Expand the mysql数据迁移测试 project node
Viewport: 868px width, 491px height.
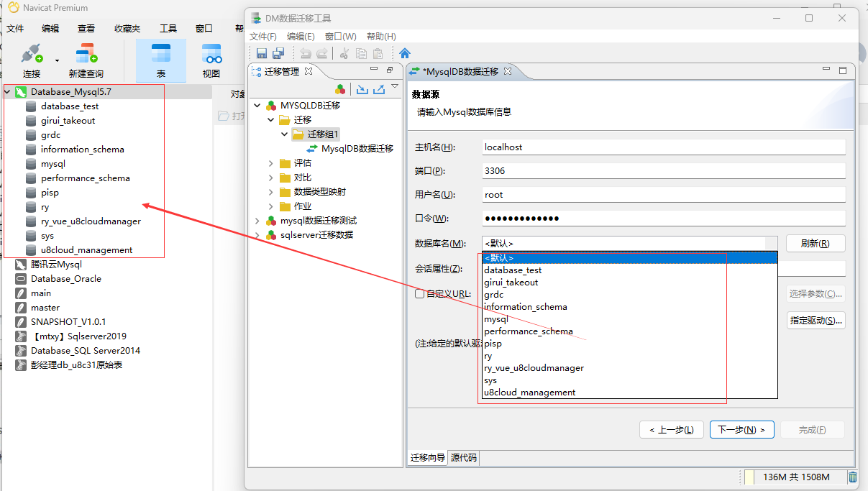coord(257,221)
